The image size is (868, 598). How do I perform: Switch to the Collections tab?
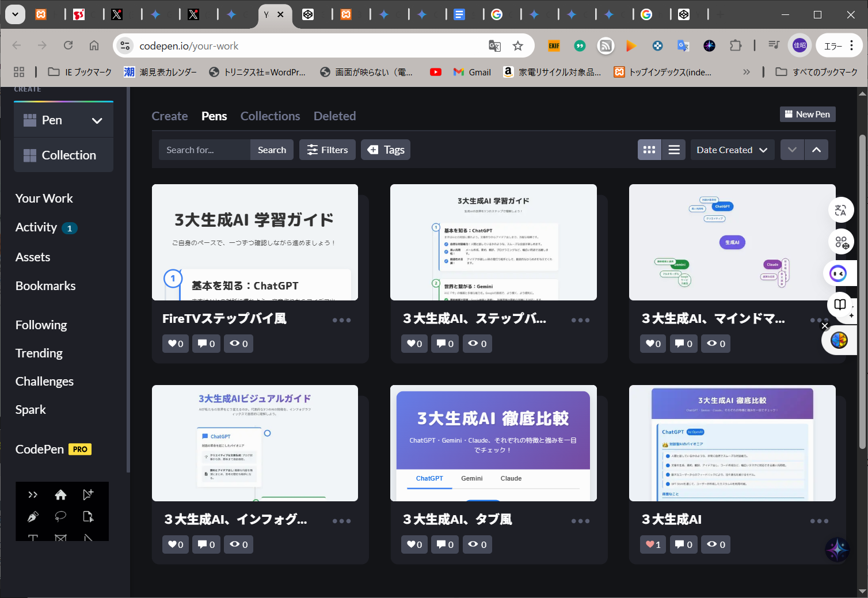click(270, 116)
